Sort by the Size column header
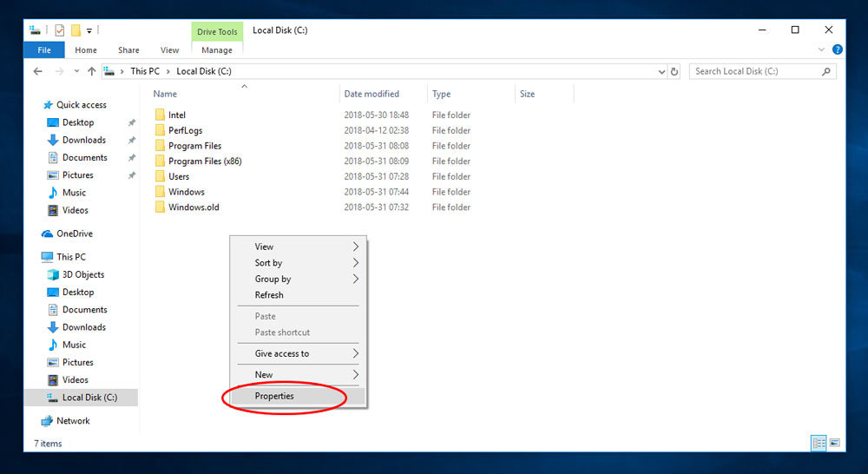Viewport: 868px width, 474px height. tap(527, 94)
